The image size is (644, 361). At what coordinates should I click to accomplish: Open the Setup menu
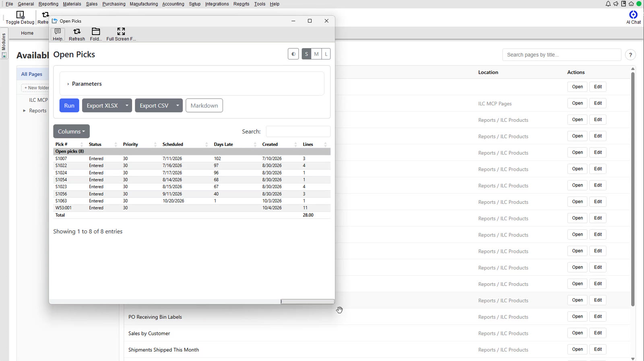coord(195,4)
